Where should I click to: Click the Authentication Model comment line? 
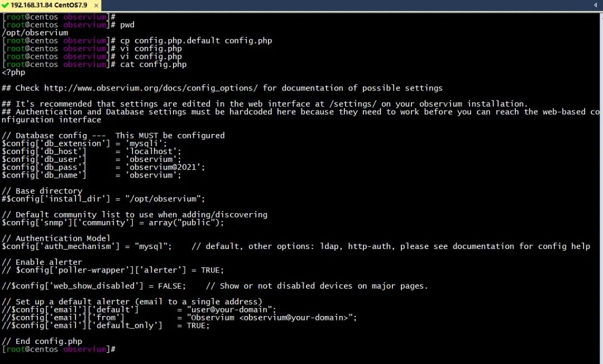[x=56, y=238]
